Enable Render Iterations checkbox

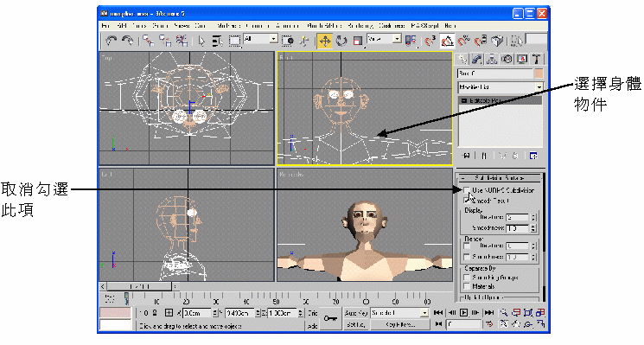point(467,246)
